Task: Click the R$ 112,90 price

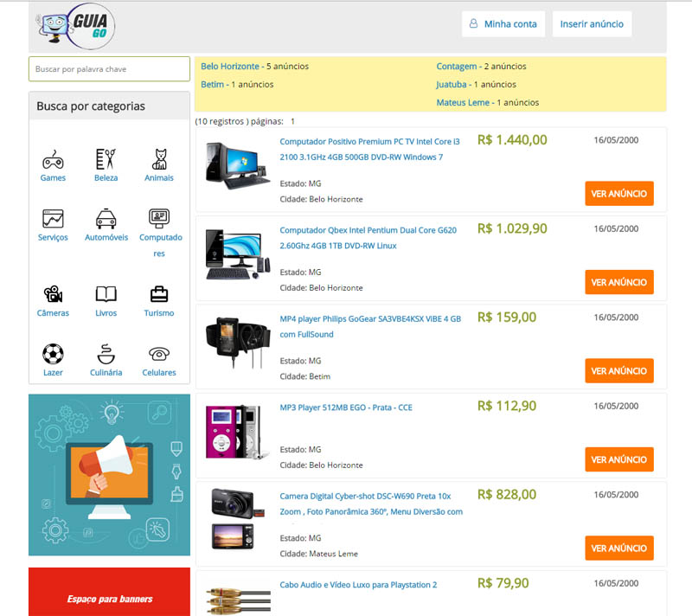Action: click(x=507, y=406)
